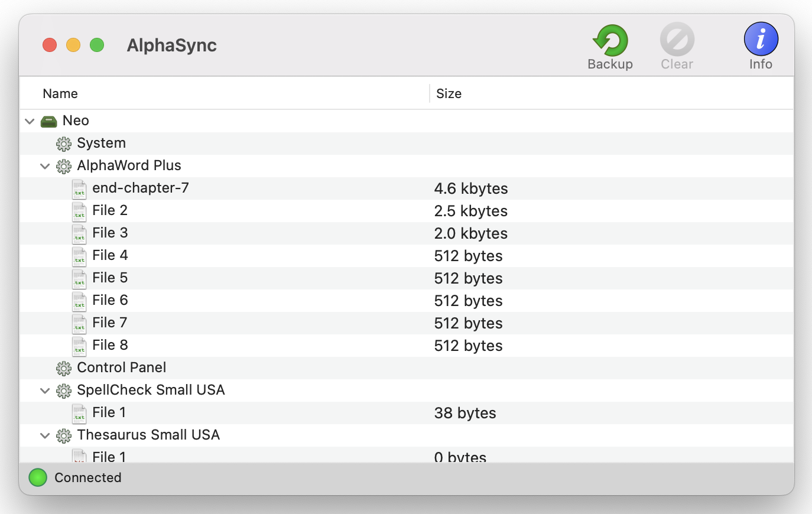
Task: Select the File 5 name
Action: pos(110,278)
